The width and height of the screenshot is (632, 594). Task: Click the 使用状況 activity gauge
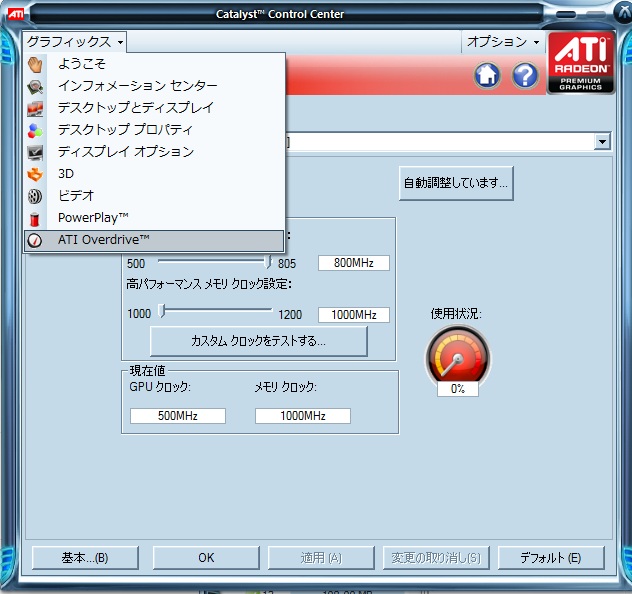[x=458, y=357]
